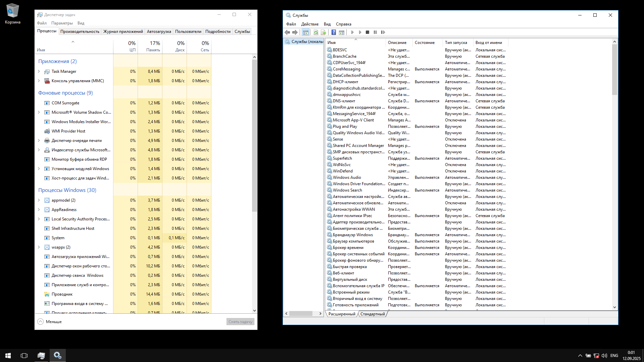644x362 pixels.
Task: Open the Службы tab in Task Manager
Action: coord(242,32)
